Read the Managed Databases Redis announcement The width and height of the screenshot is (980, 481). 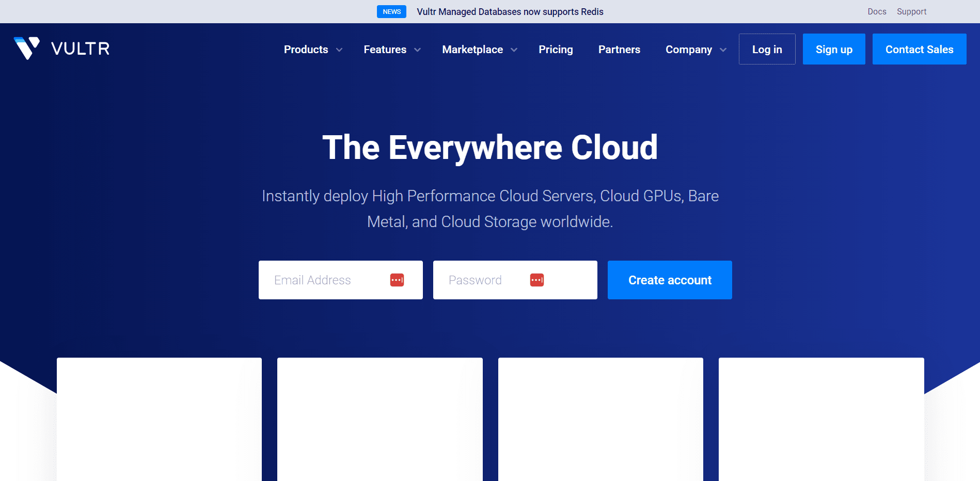510,12
